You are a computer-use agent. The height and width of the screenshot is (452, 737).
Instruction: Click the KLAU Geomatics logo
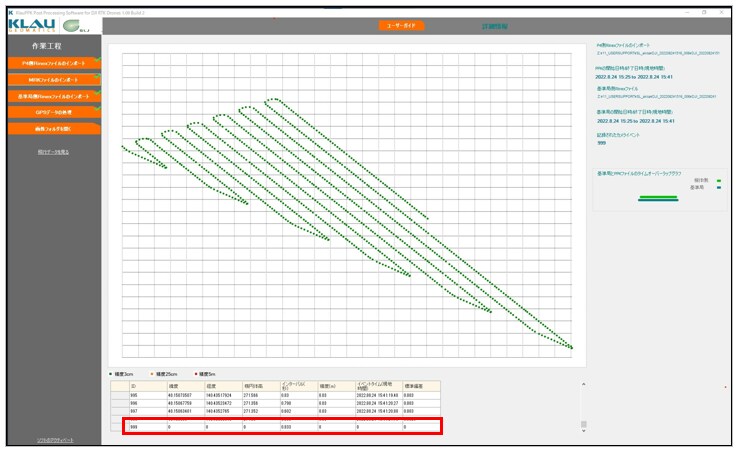tap(31, 25)
